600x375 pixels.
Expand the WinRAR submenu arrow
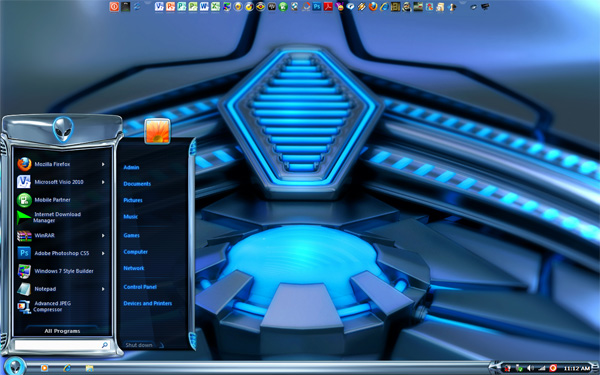pos(103,235)
